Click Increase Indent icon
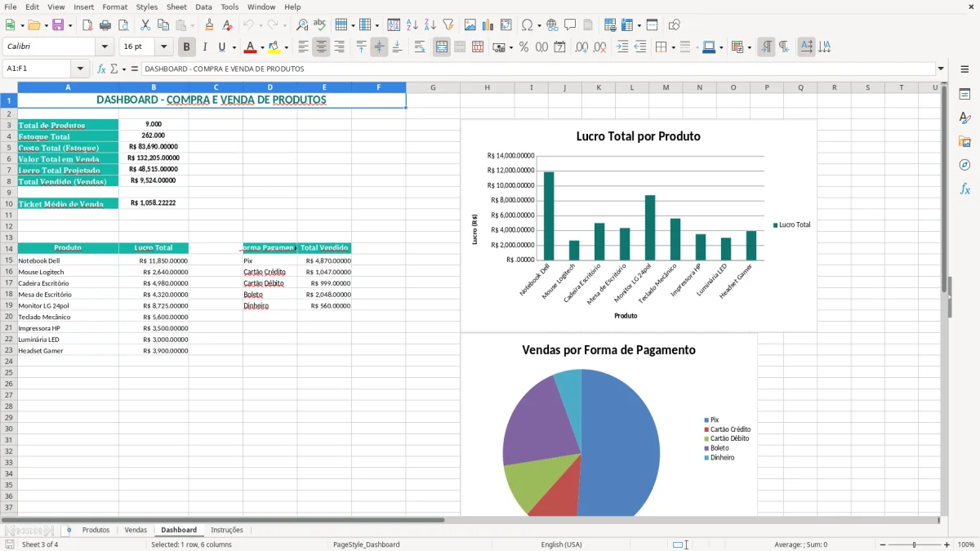This screenshot has width=980, height=551. tap(622, 47)
